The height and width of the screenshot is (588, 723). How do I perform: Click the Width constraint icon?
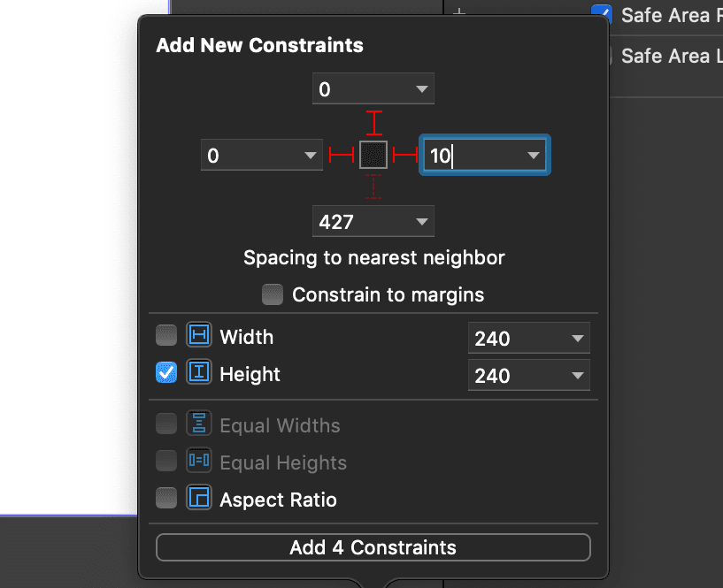pyautogui.click(x=199, y=336)
